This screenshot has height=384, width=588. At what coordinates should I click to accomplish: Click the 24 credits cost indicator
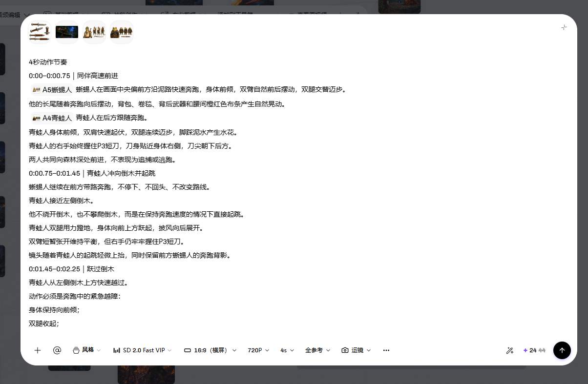coord(534,350)
